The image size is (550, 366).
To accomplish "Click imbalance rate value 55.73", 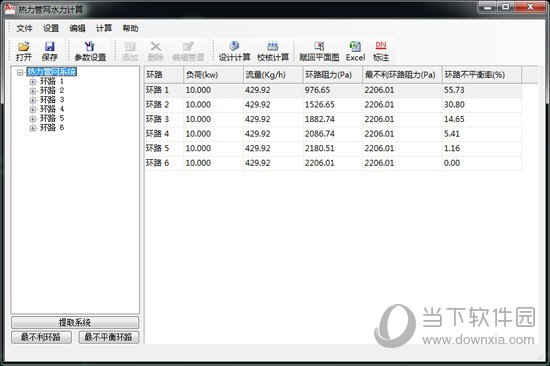I will 454,90.
